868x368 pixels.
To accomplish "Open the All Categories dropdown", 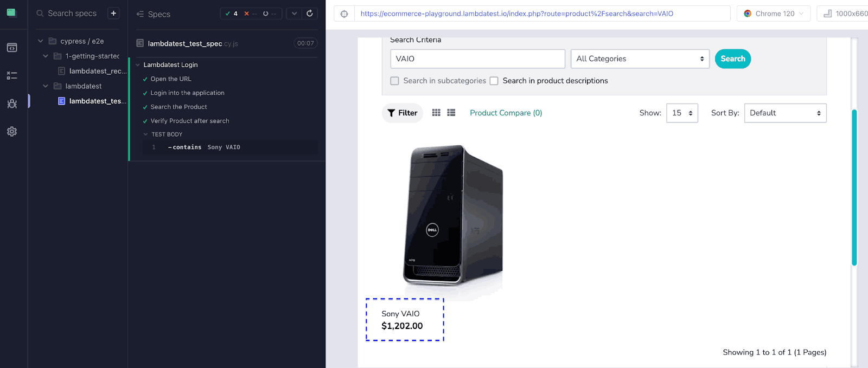I will pyautogui.click(x=640, y=59).
